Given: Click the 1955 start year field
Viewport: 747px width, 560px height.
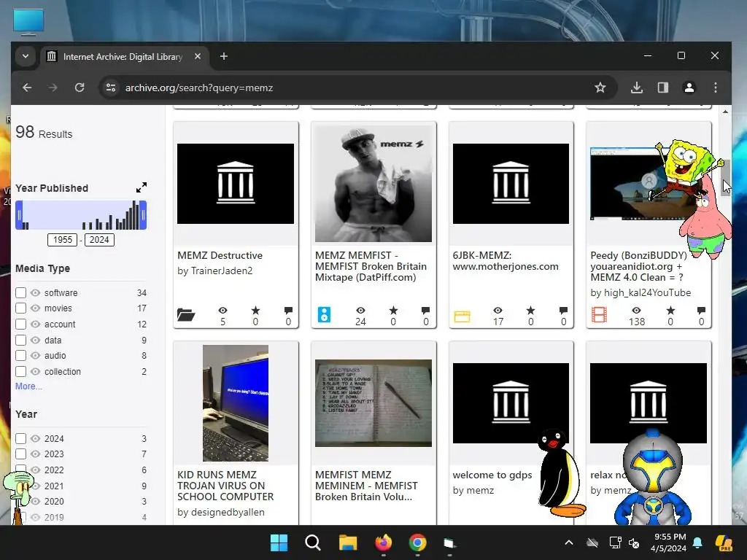Looking at the screenshot, I should tap(63, 239).
